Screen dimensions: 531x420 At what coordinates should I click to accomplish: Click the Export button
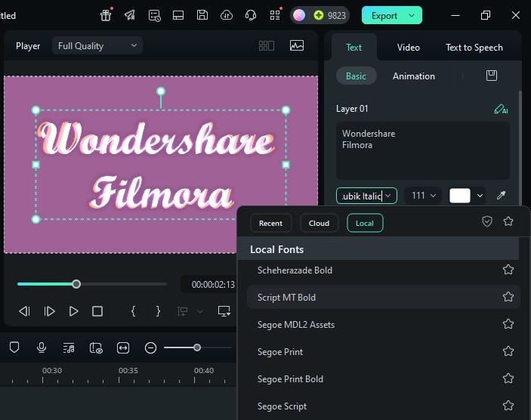(x=384, y=16)
